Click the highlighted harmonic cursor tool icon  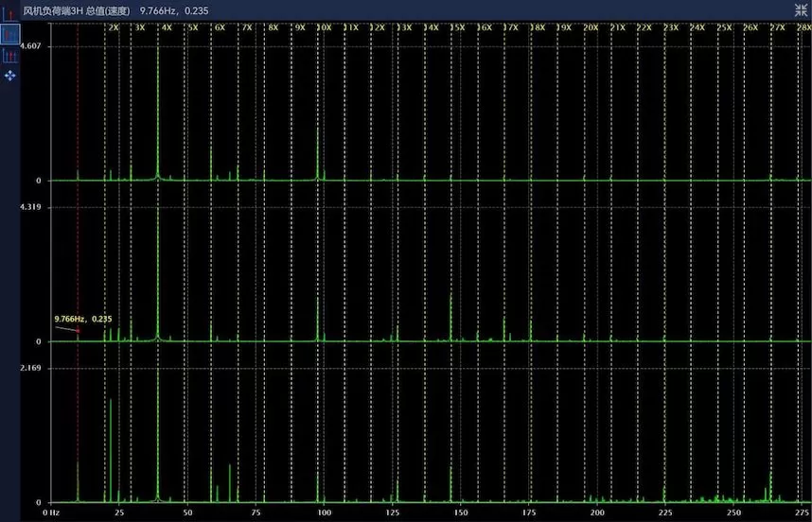click(x=10, y=35)
